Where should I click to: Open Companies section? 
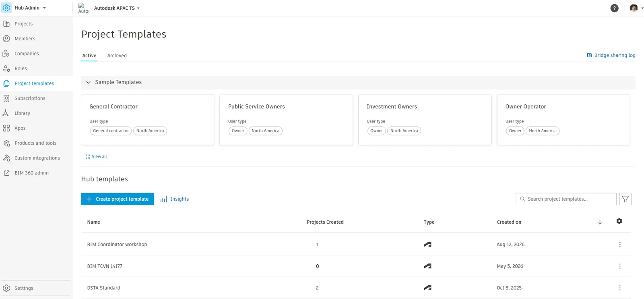pyautogui.click(x=27, y=54)
